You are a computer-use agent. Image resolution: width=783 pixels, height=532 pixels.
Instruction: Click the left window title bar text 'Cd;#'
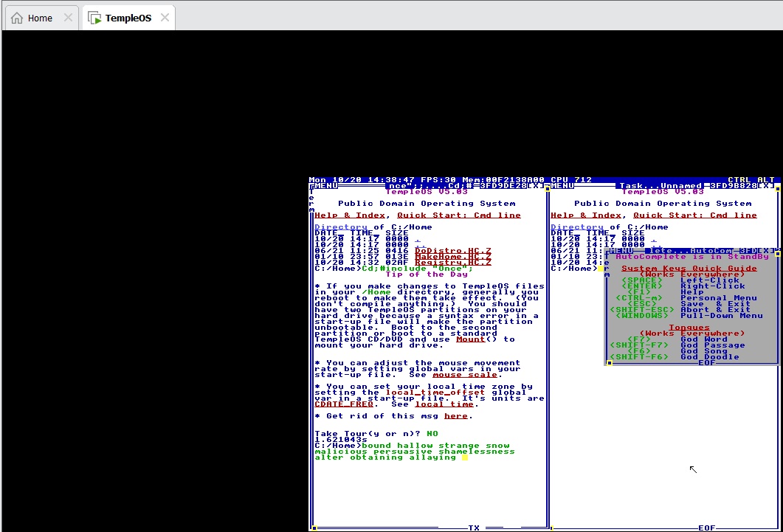coord(459,186)
